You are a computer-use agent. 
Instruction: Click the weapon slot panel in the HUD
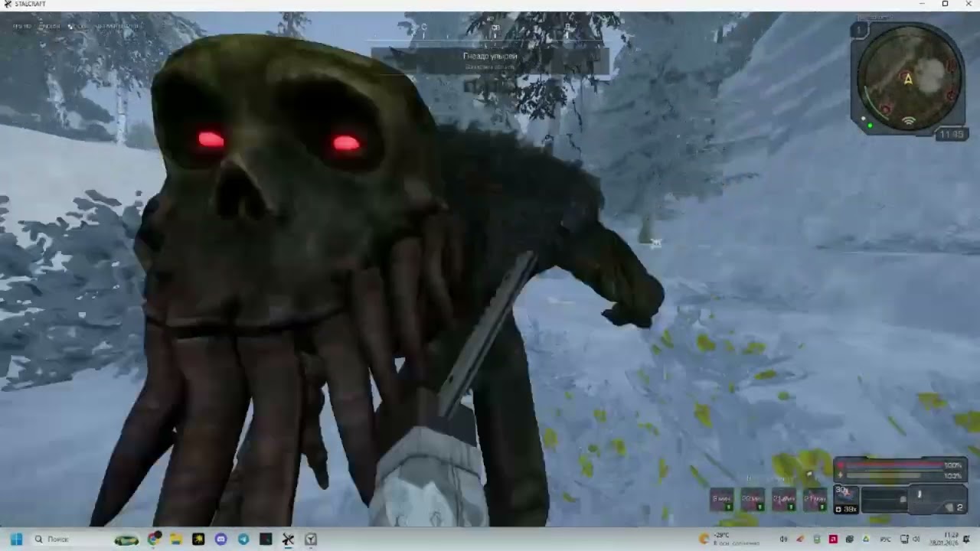click(914, 499)
